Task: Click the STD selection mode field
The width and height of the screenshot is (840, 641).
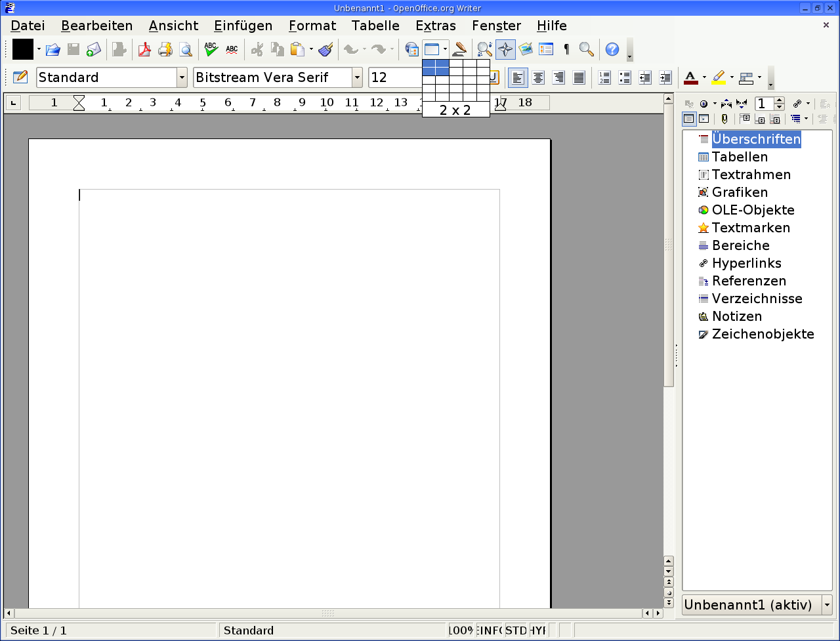Action: point(516,631)
